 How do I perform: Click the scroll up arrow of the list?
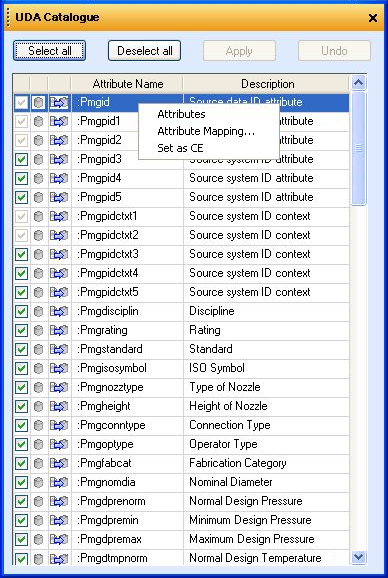359,83
